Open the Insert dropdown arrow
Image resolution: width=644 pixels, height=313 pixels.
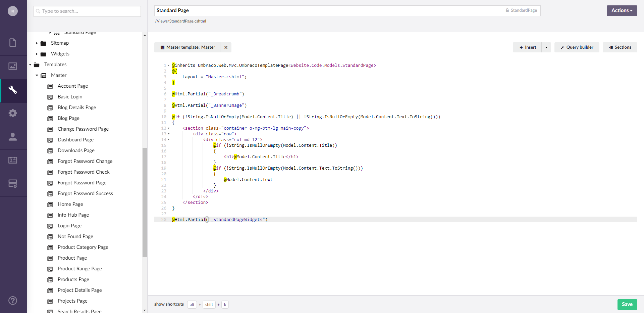[546, 47]
